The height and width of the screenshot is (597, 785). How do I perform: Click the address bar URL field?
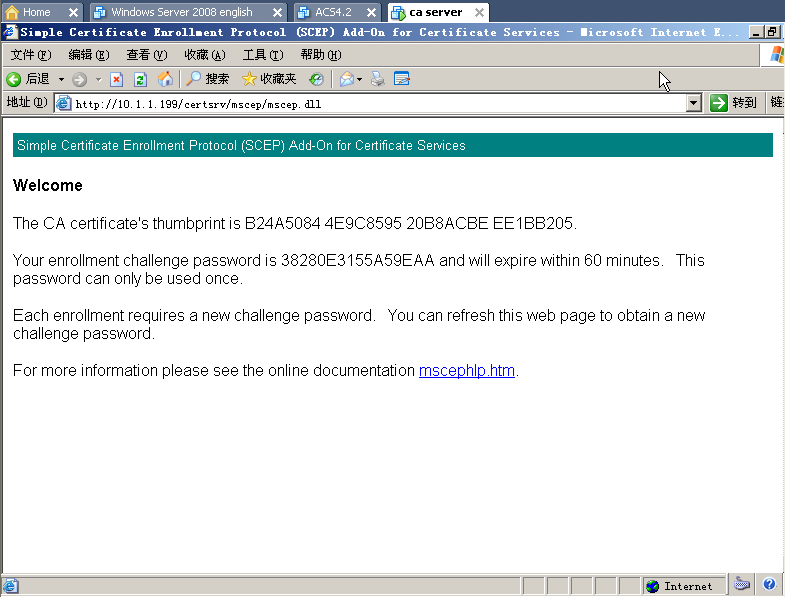tap(378, 104)
